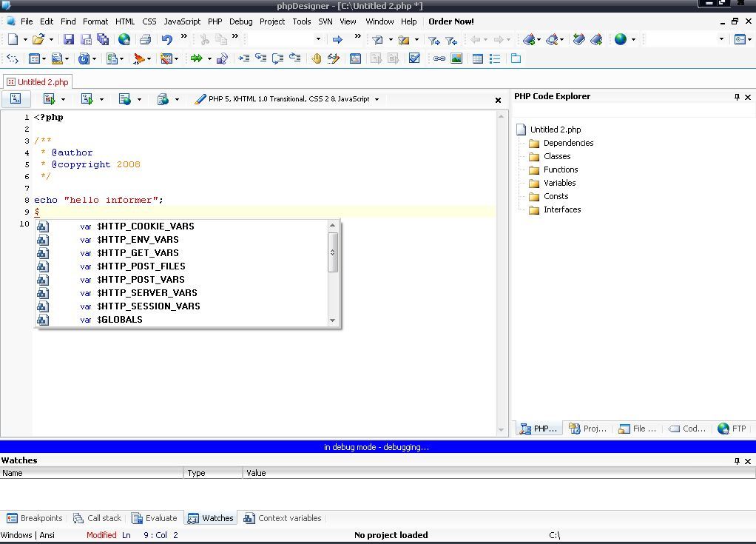The image size is (756, 544).
Task: Open the Tools menu
Action: coord(302,21)
